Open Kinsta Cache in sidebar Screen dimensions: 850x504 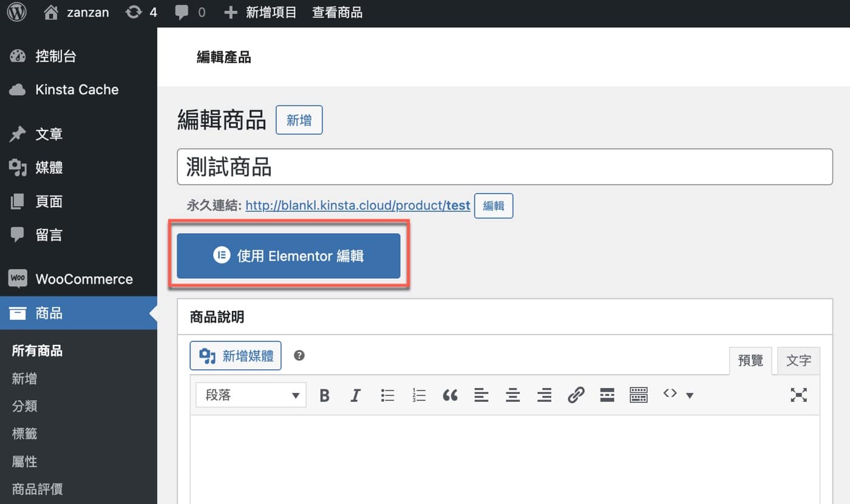point(78,90)
